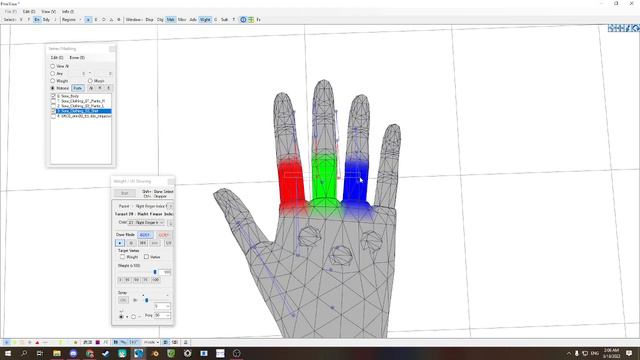
Task: Click the weight value input field showing 100
Action: 165,272
